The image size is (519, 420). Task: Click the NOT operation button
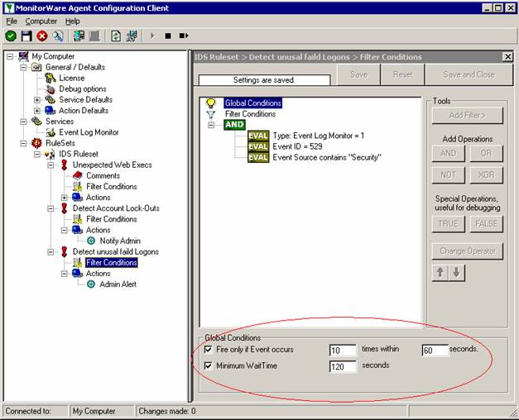pos(449,175)
